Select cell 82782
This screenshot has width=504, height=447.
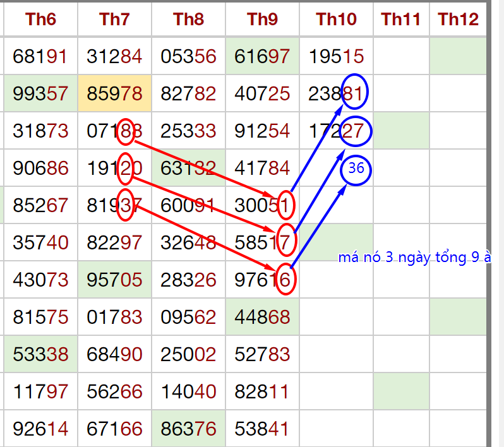click(x=188, y=93)
